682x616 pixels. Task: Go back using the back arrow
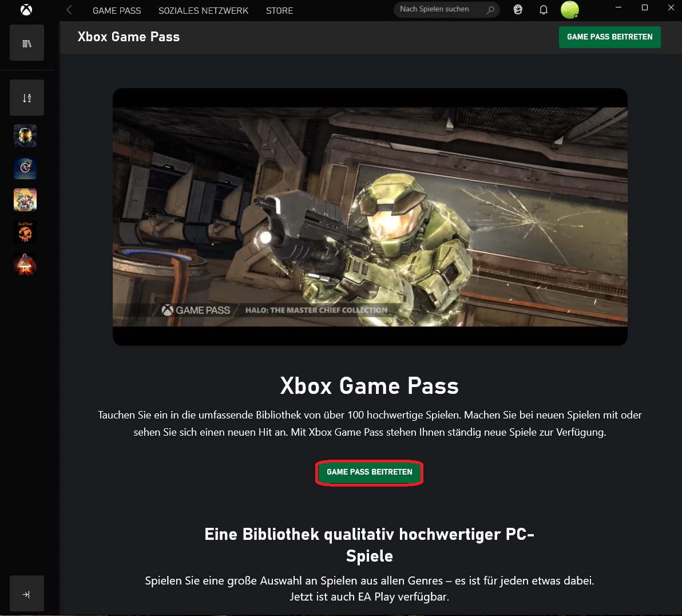(x=69, y=10)
